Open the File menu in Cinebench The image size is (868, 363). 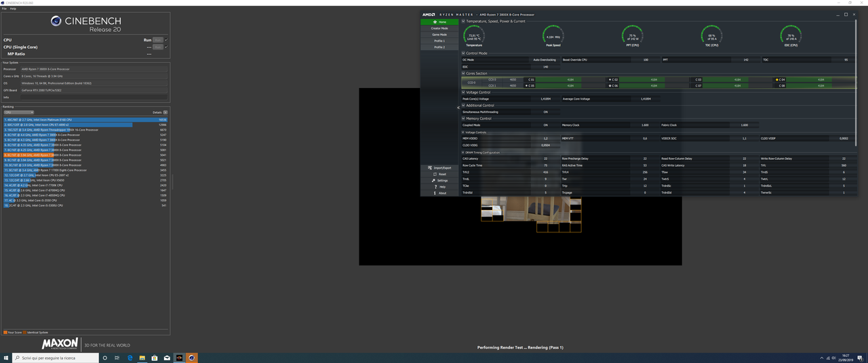[4, 9]
